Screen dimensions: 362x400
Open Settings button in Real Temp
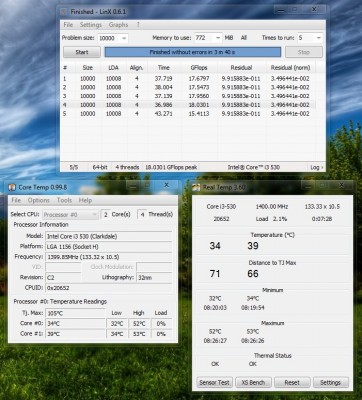(x=331, y=382)
